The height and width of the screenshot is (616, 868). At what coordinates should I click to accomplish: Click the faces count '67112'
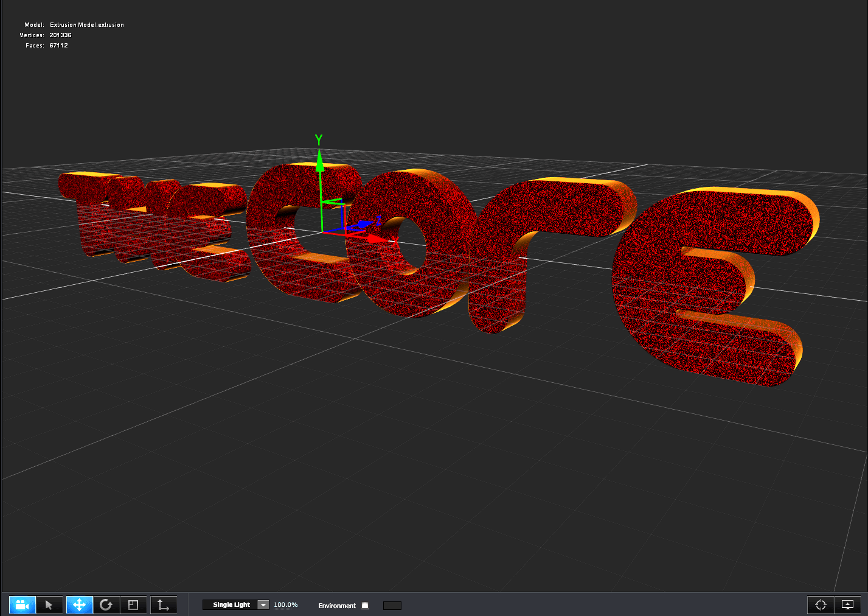(59, 46)
